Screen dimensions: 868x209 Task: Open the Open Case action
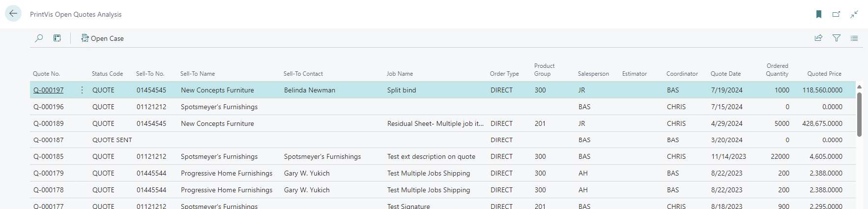coord(102,38)
